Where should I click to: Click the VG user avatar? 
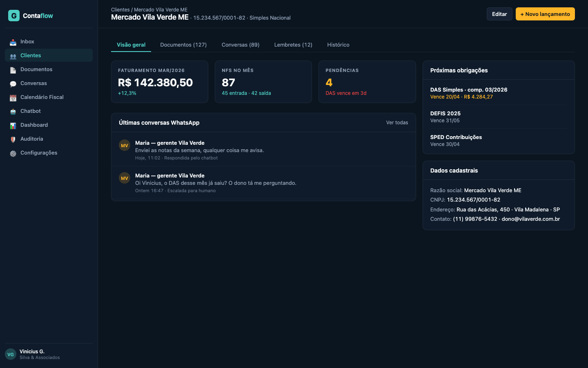[x=11, y=355]
